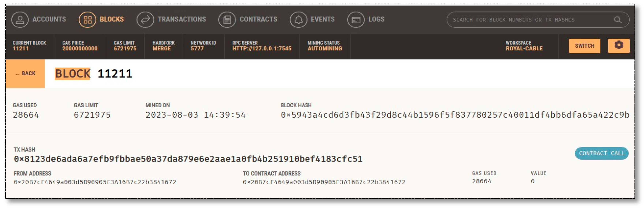Click the To Contract Address value
Viewport: 644px width, 209px height.
click(324, 182)
